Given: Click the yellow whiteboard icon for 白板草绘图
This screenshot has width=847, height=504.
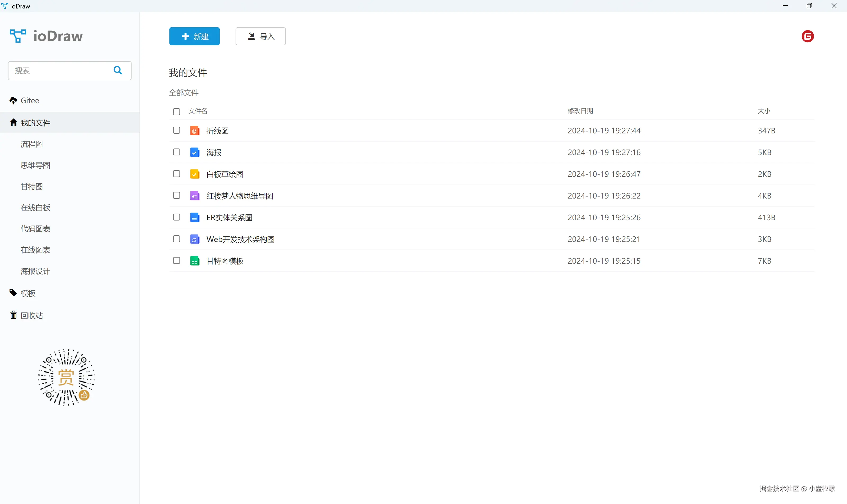Looking at the screenshot, I should [x=195, y=174].
